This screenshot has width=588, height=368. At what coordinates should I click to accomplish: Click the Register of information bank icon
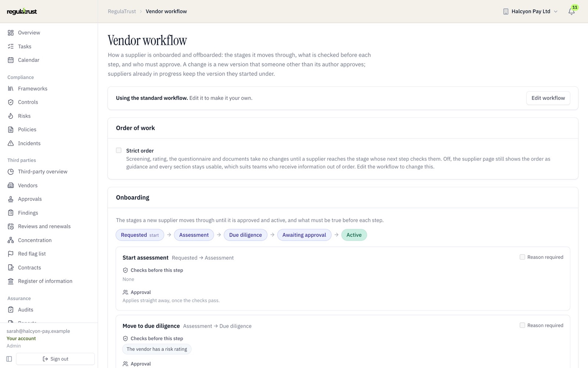pyautogui.click(x=11, y=281)
